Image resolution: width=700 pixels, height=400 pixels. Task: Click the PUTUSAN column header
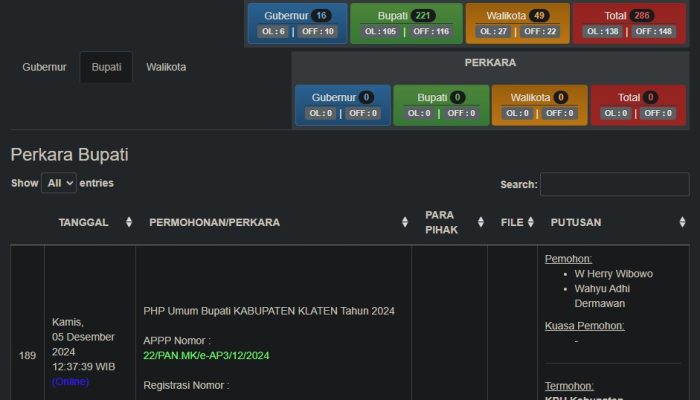pyautogui.click(x=576, y=222)
